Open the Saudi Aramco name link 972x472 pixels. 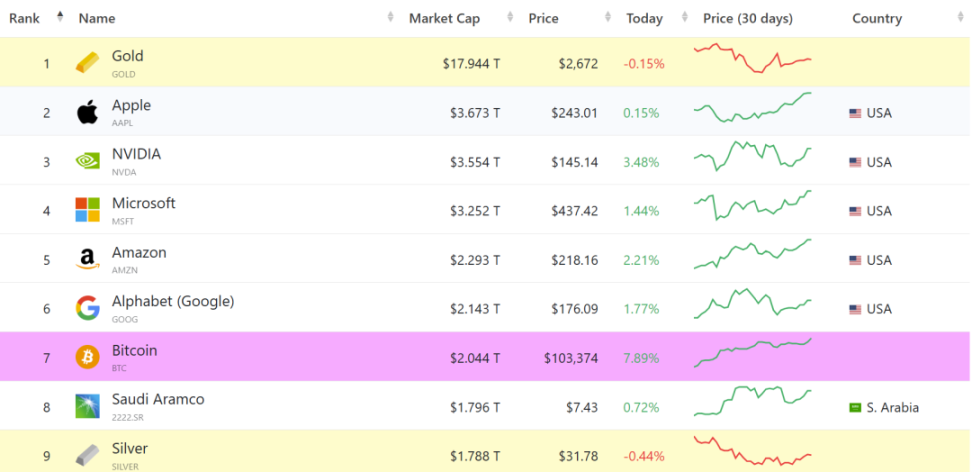(x=158, y=399)
